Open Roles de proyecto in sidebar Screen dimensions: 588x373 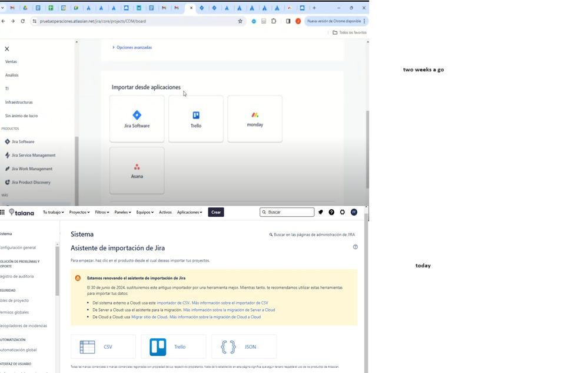(14, 300)
